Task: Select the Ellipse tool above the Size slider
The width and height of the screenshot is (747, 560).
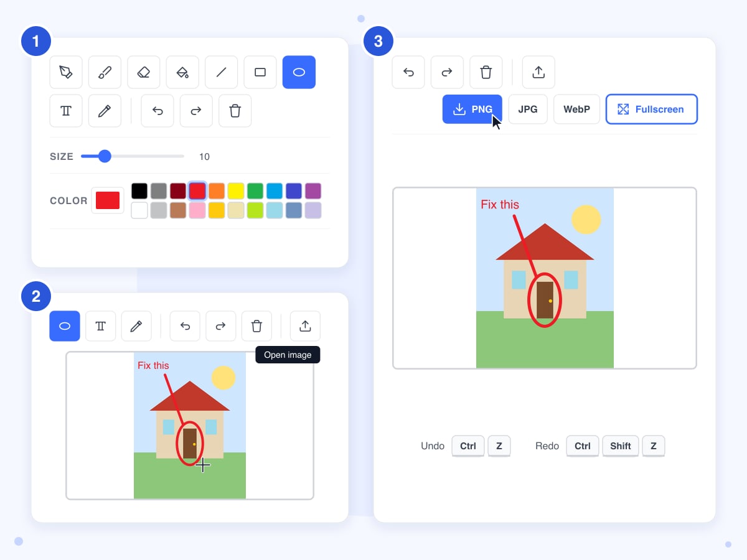Action: (299, 72)
